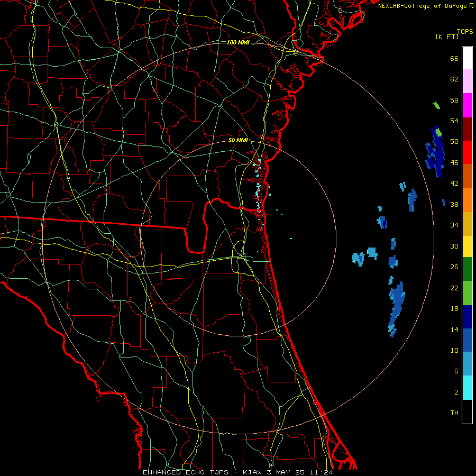Pick the yellow swatch in the color scale
This screenshot has width=476, height=476.
coord(467,246)
